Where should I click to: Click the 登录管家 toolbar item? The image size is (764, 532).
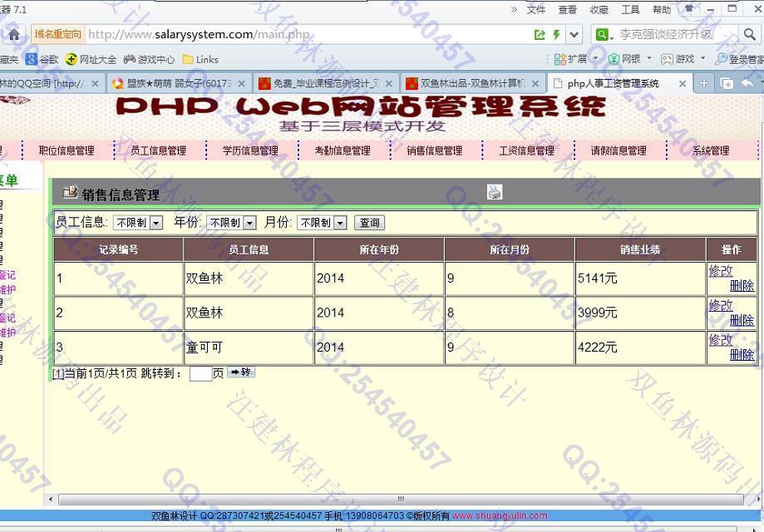coord(739,59)
